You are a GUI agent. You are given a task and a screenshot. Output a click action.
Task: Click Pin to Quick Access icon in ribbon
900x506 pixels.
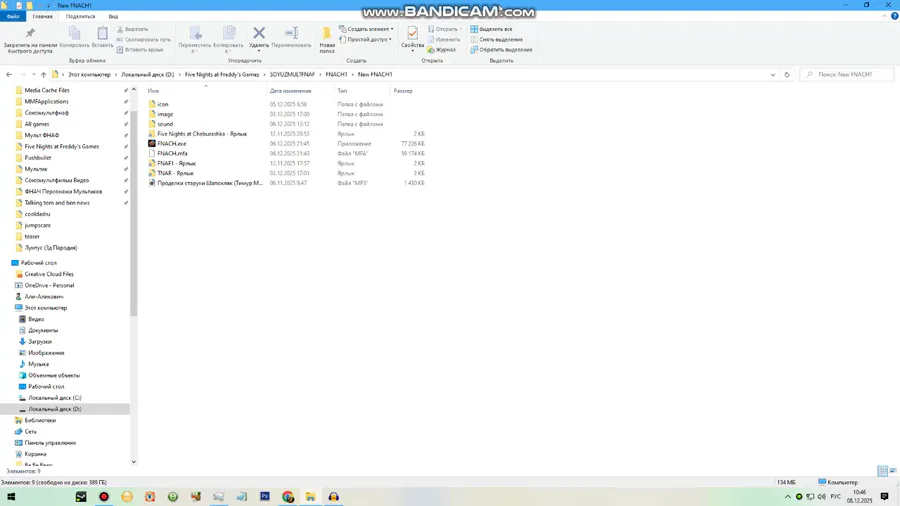click(30, 33)
